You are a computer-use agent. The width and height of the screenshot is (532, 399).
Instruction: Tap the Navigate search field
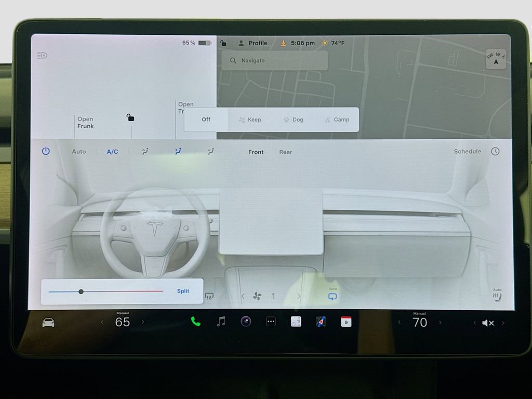pos(274,60)
